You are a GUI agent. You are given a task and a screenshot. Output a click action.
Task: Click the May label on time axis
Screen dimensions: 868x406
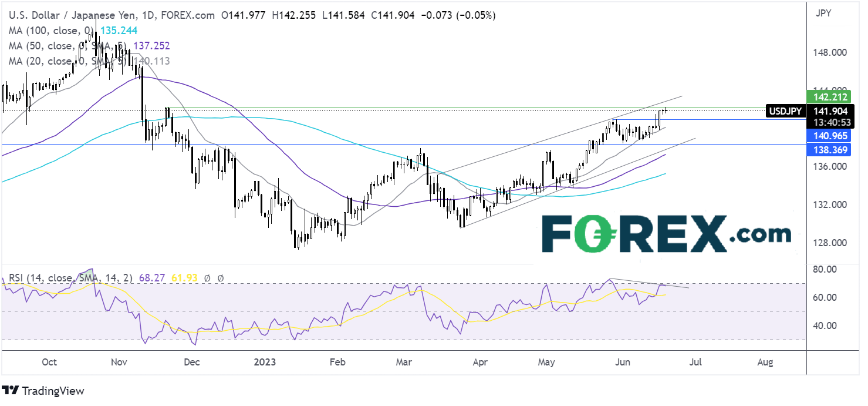click(x=547, y=362)
